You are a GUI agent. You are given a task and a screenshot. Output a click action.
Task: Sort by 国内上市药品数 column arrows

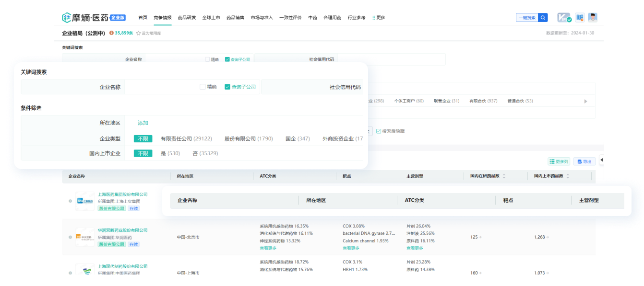(x=568, y=176)
